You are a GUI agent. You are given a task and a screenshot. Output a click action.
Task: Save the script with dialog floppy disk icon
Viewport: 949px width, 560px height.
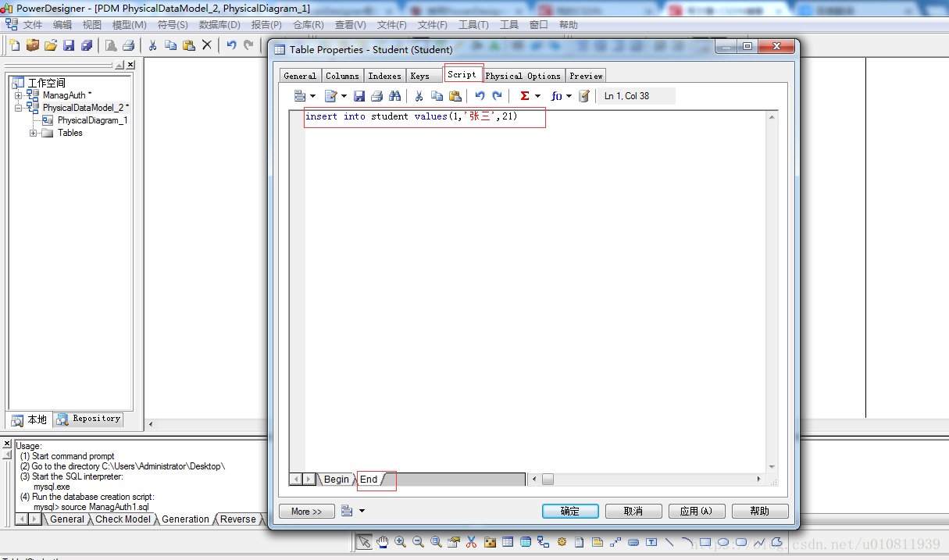click(359, 96)
